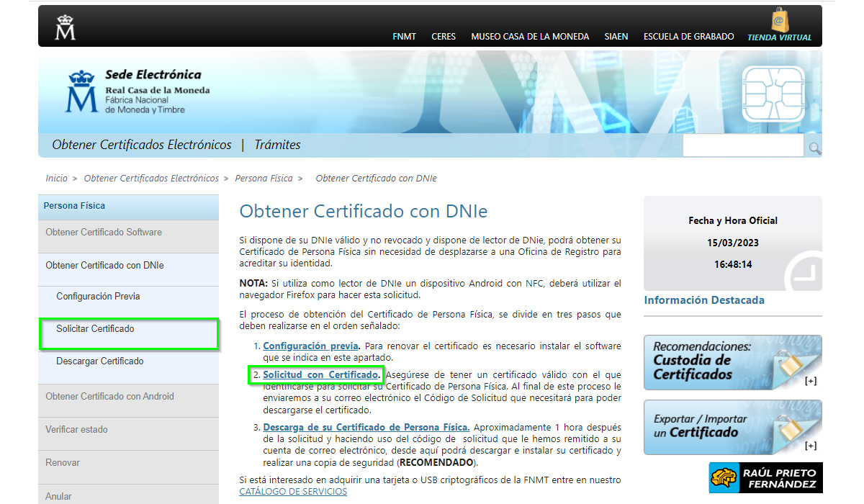Viewport: 864px width, 504px height.
Task: Click the Tienda Virtual shopping icon
Action: (781, 19)
